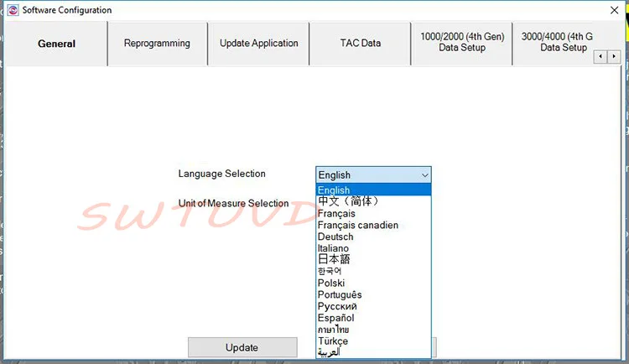Choose English in the language list

click(x=373, y=190)
